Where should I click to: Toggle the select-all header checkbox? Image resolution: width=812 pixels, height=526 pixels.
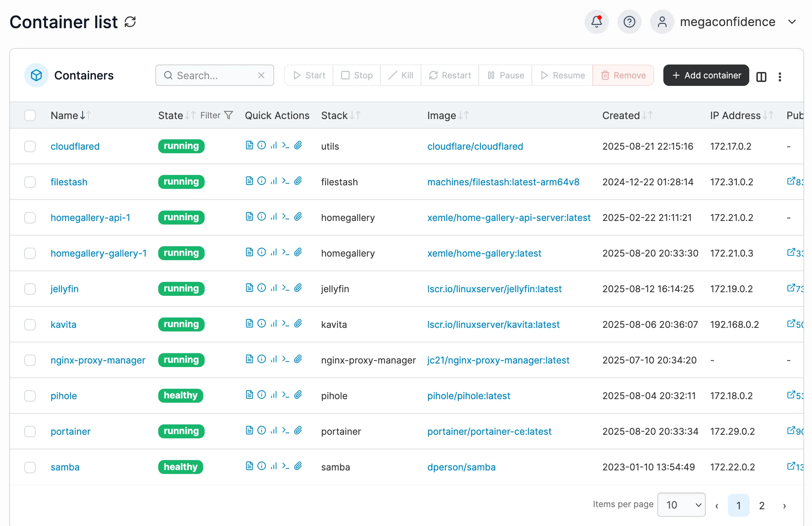pos(30,115)
